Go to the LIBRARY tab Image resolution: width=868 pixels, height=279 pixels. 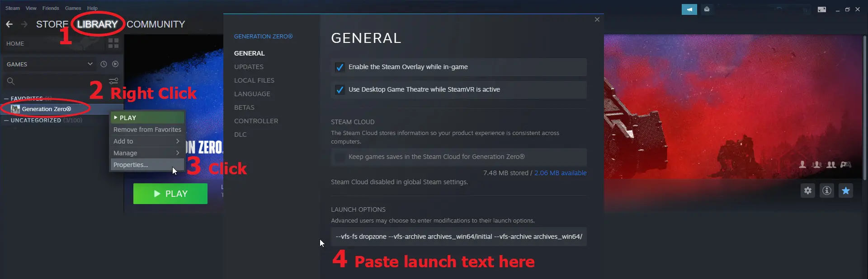point(97,24)
